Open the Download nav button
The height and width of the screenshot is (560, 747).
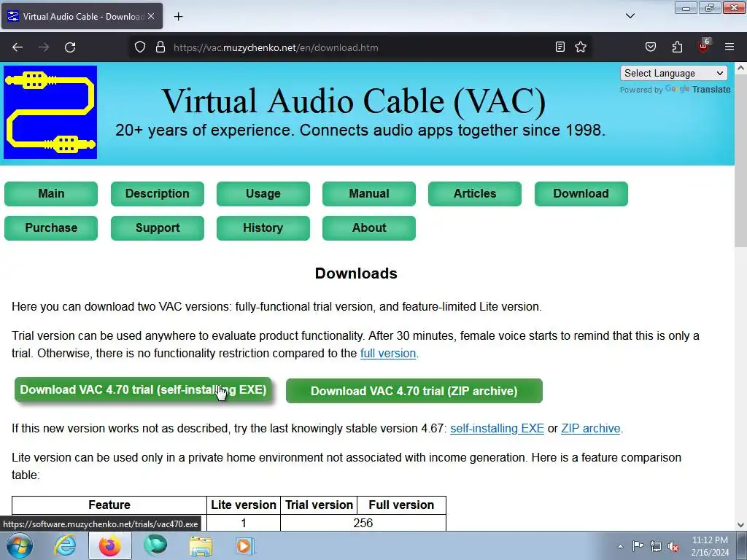tap(581, 193)
